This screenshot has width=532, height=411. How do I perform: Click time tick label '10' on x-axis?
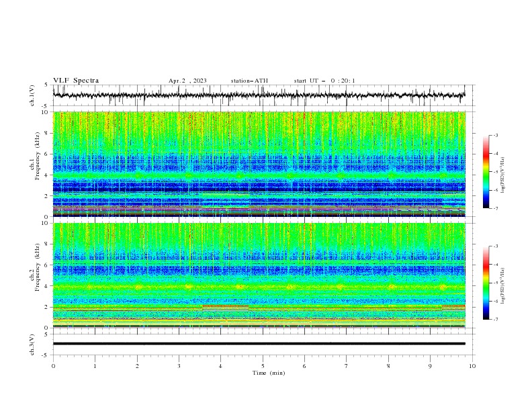pos(472,366)
